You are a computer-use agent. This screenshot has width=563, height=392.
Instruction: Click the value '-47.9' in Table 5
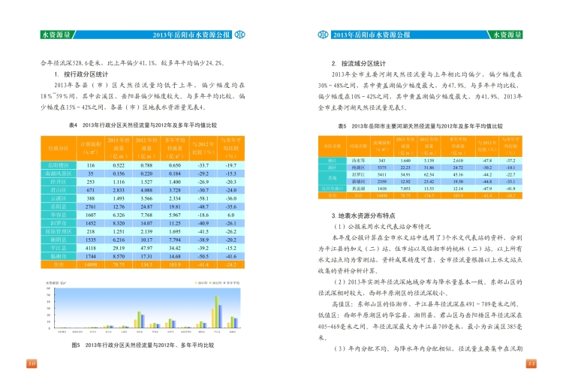(x=487, y=188)
